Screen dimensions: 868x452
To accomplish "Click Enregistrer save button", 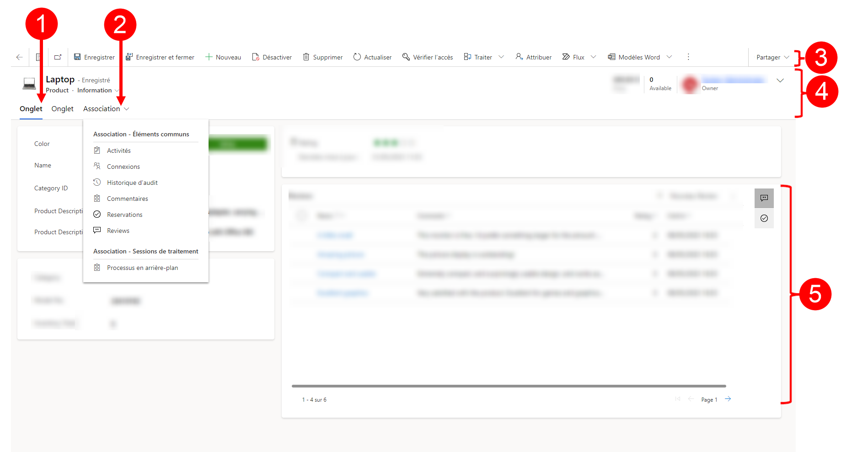I will tap(94, 57).
